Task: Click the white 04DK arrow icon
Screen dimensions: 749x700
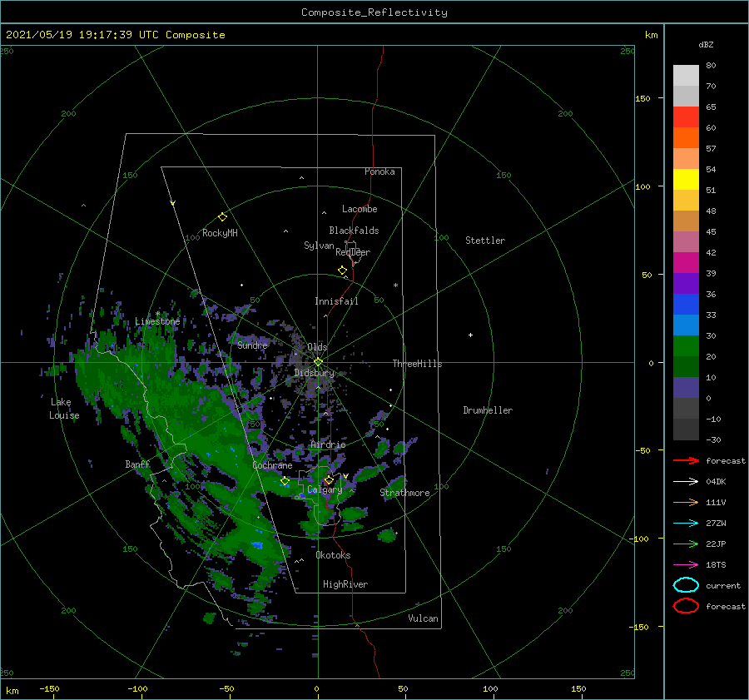Action: tap(686, 481)
